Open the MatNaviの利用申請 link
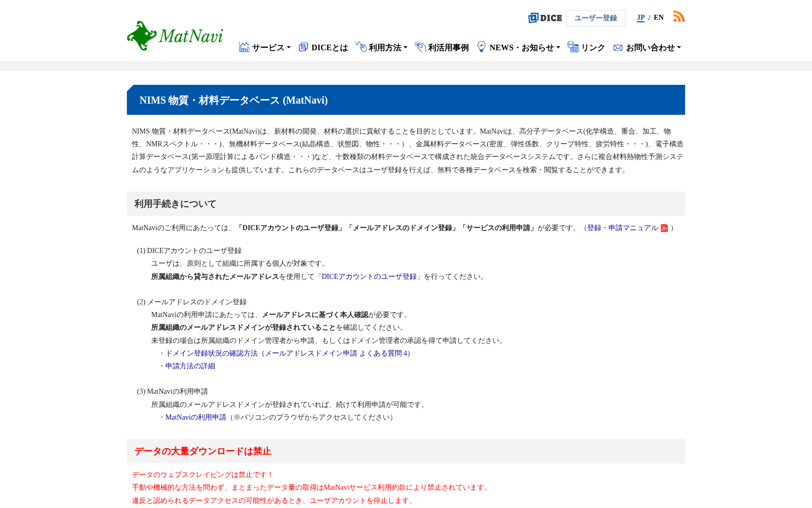The height and width of the screenshot is (508, 812). (196, 418)
